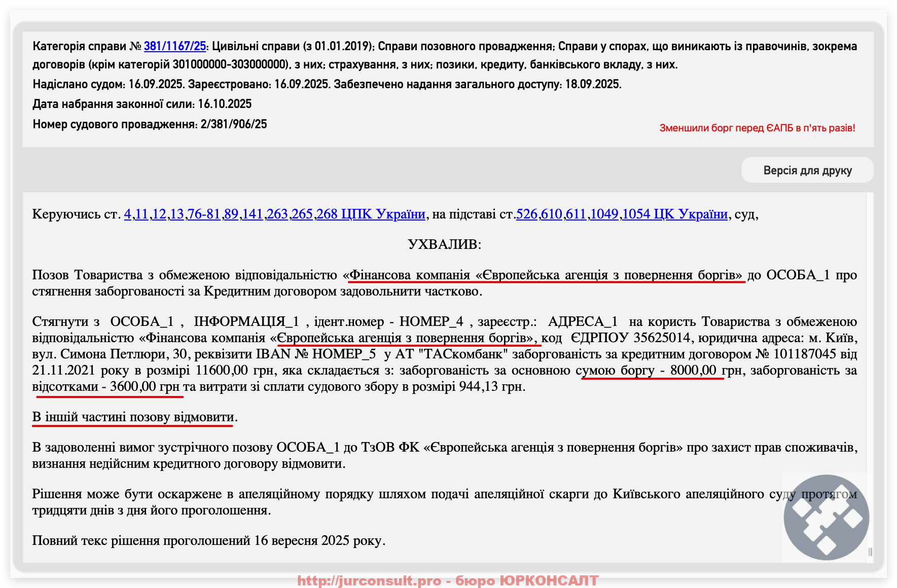
Task: Click the round diamond-pattern logo icon
Action: click(x=826, y=517)
